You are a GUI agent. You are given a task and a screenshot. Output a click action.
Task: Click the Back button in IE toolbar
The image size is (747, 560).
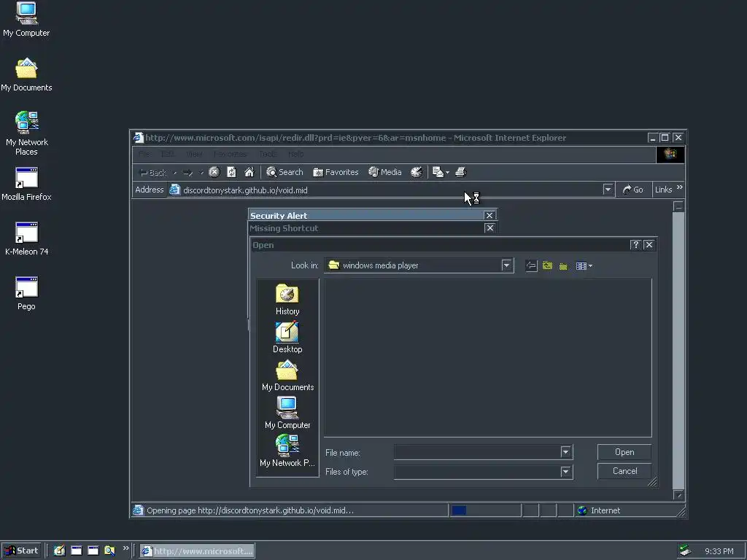point(152,172)
